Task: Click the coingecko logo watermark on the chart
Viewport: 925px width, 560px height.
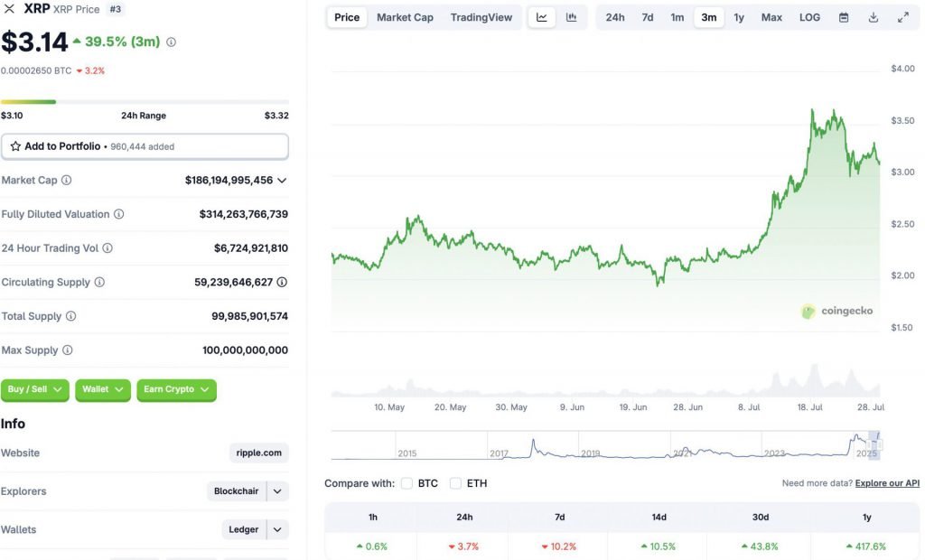Action: 838,311
